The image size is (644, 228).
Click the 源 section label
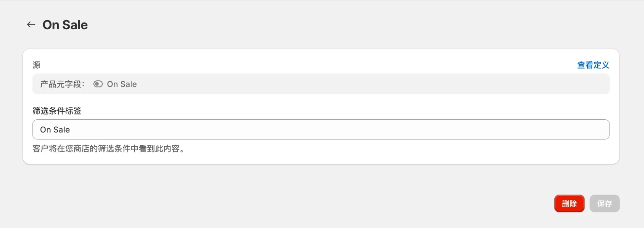tap(36, 65)
